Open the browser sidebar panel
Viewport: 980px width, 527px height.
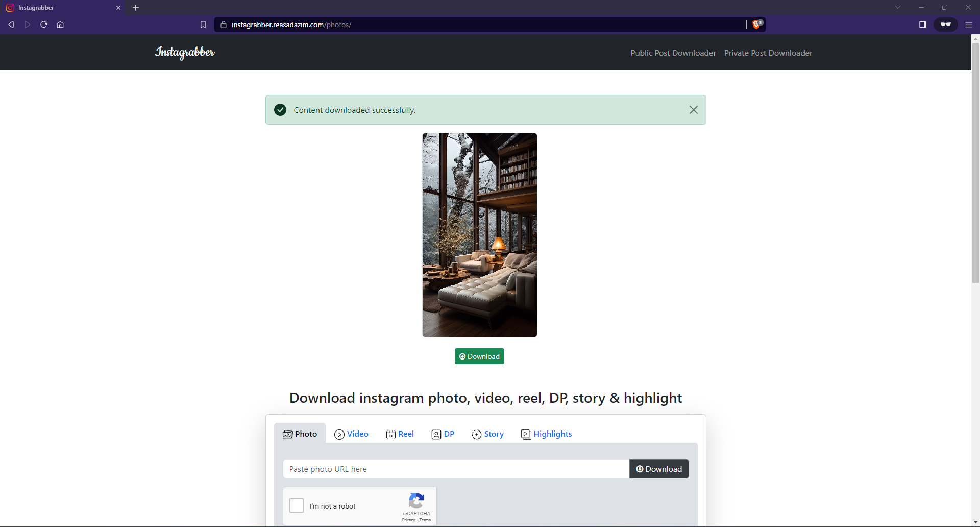(x=922, y=24)
